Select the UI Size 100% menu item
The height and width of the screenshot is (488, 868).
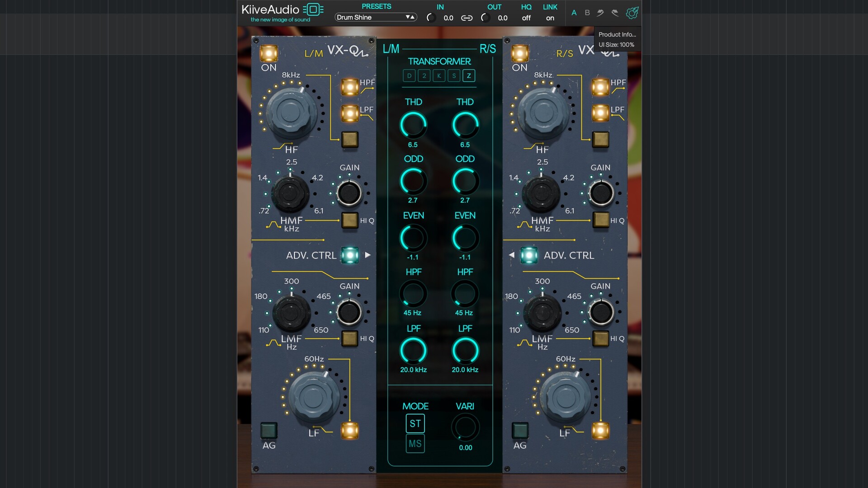pos(616,45)
